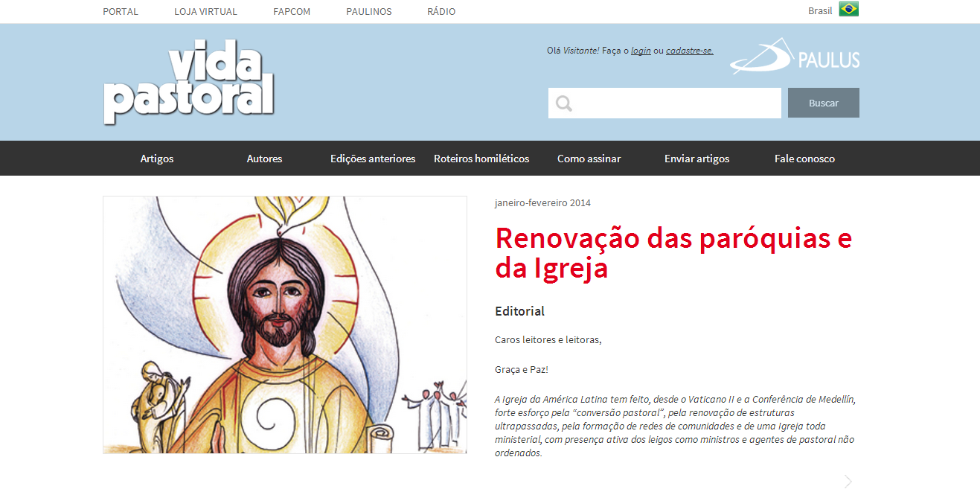Open article Renovação das paróquias e da Igreja
Screen dimensions: 980x489
click(x=673, y=253)
